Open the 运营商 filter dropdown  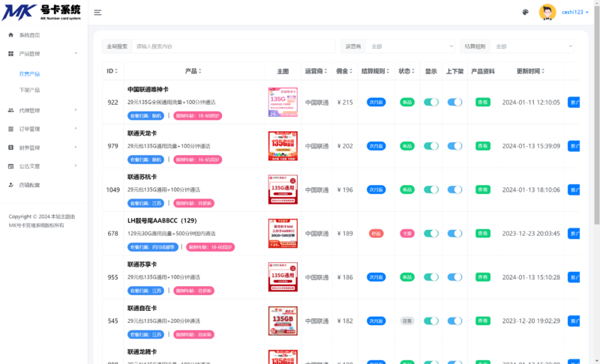click(410, 46)
